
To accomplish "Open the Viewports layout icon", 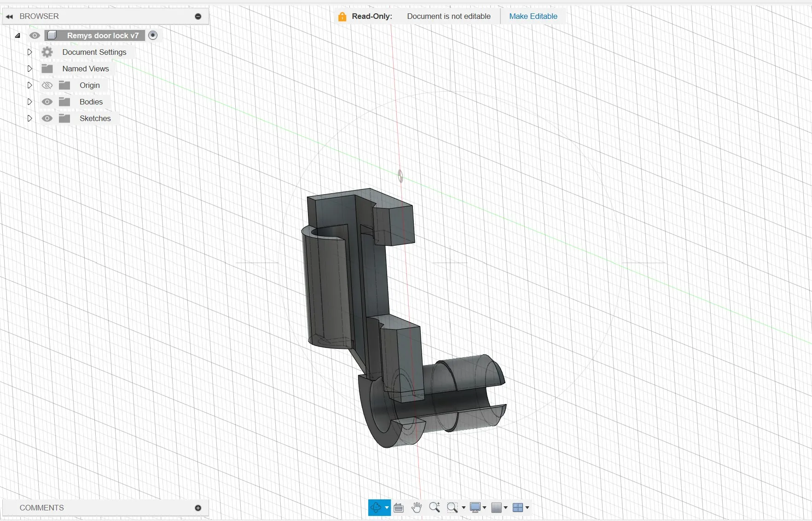I will click(518, 508).
